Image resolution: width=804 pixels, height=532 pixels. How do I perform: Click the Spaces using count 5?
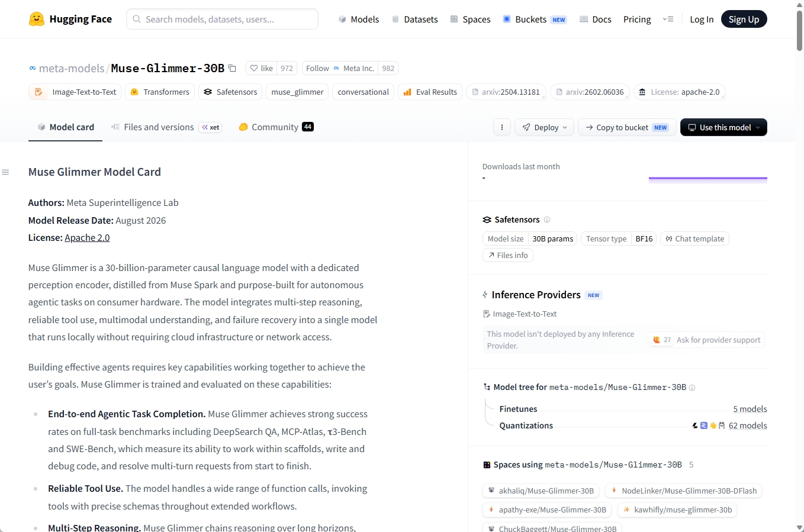click(x=691, y=465)
